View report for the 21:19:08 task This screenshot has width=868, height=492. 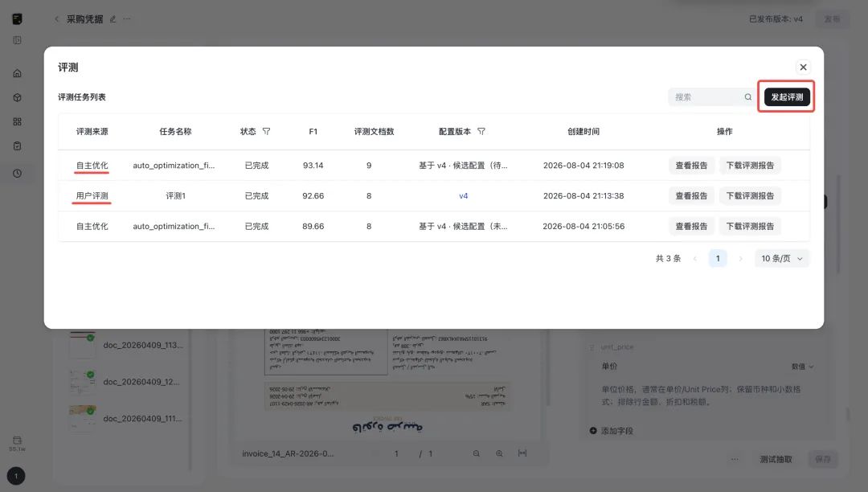point(691,166)
